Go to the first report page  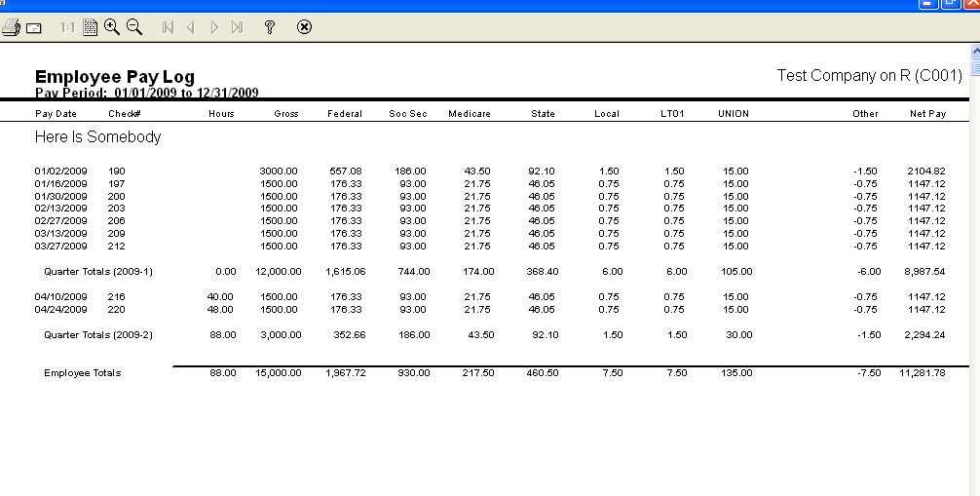tap(168, 27)
